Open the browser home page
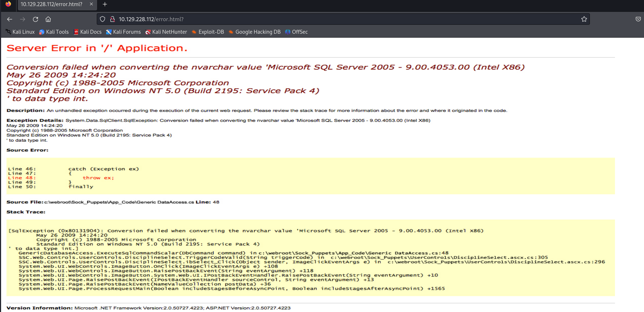644x312 pixels. [x=48, y=19]
